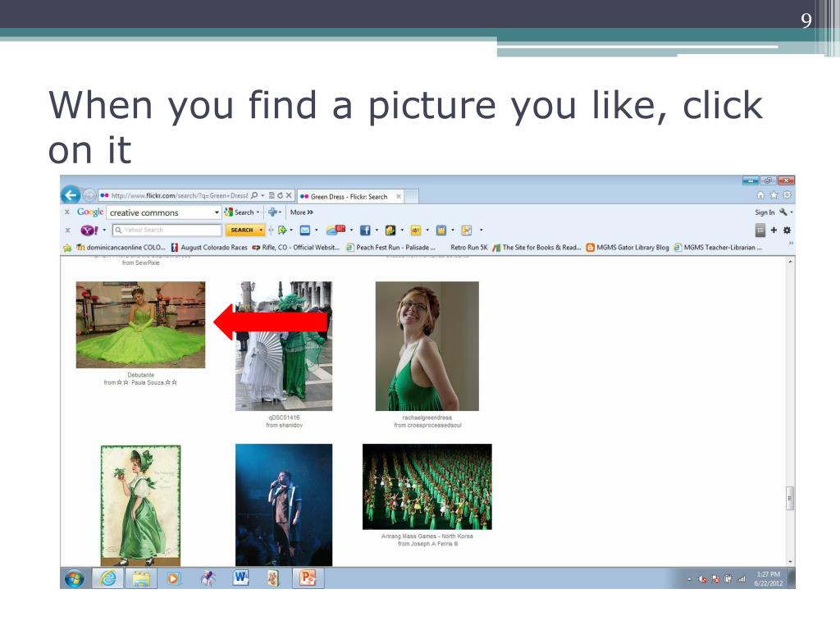Click the search magnifier in address bar
The width and height of the screenshot is (840, 630).
pyautogui.click(x=254, y=195)
